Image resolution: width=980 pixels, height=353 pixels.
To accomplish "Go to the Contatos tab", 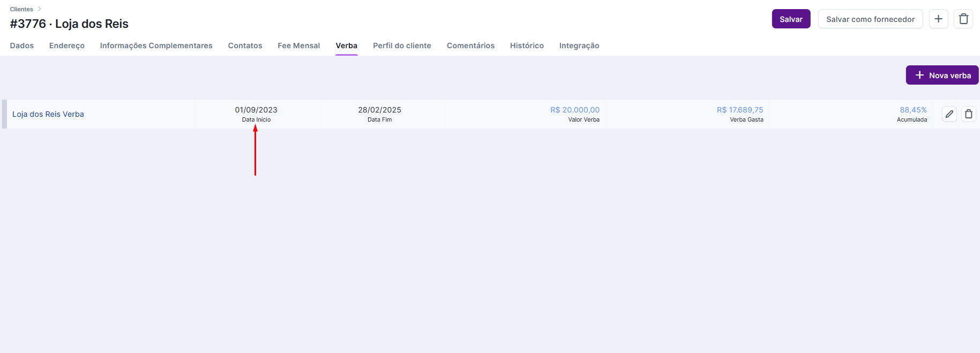I will (x=245, y=46).
